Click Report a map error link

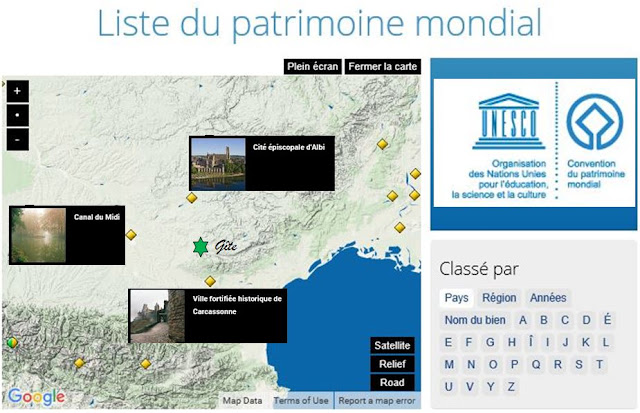377,401
